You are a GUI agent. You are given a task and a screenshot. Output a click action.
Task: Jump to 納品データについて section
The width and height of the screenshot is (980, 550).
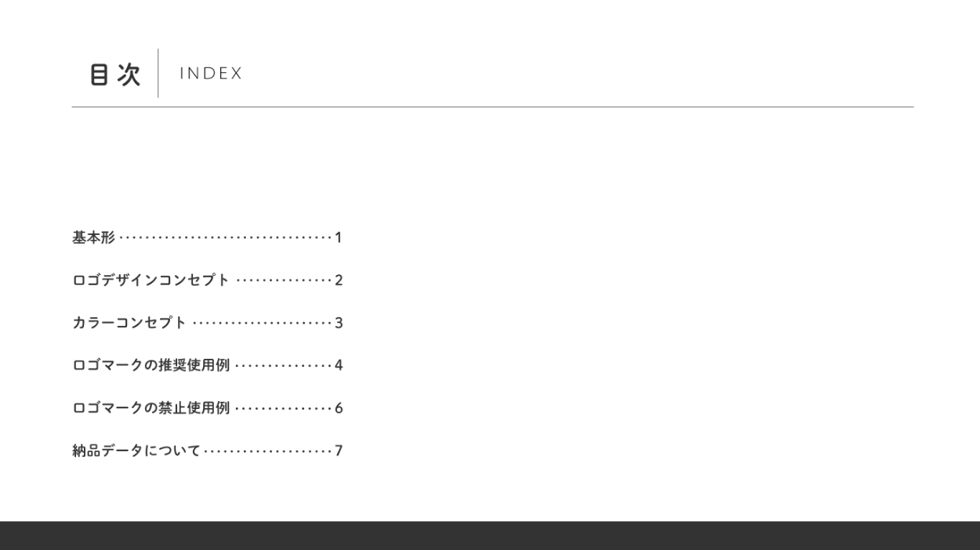(x=136, y=450)
